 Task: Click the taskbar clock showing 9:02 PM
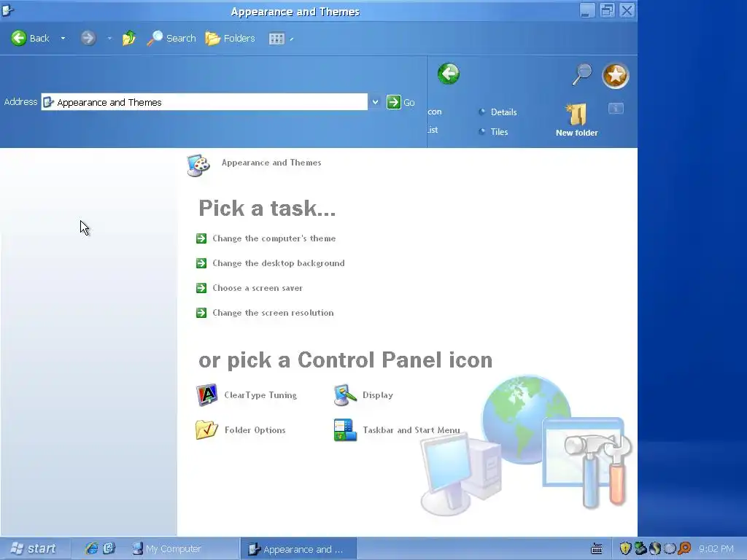pos(716,548)
